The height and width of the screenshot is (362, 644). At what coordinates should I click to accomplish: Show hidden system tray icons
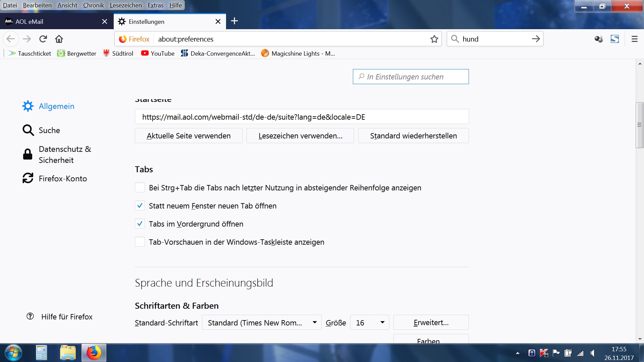[x=518, y=353]
